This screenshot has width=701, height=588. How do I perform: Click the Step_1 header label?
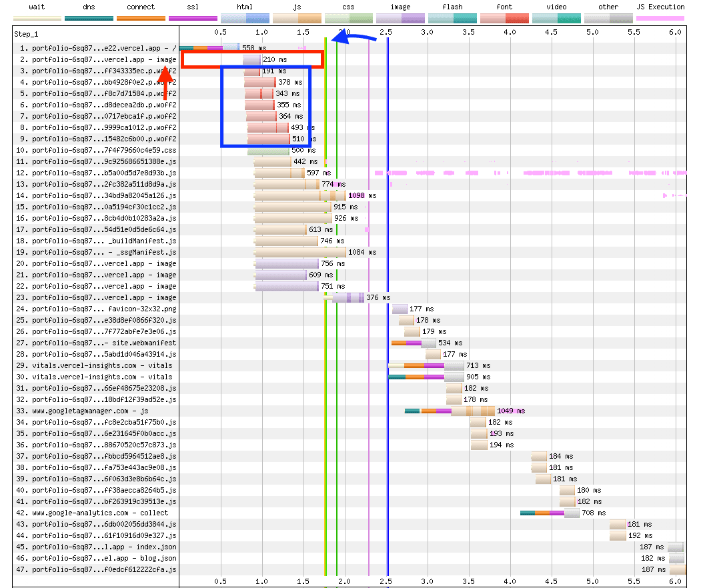click(x=28, y=32)
